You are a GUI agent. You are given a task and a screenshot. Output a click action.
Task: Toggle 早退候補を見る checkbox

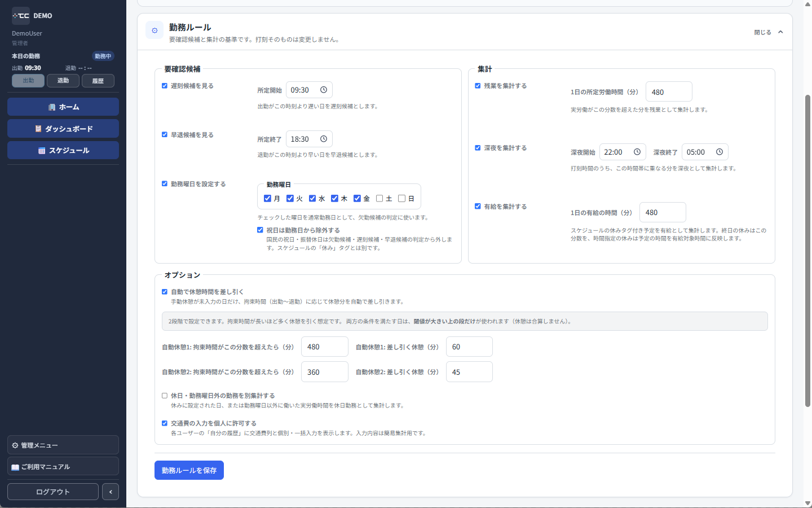(x=165, y=135)
